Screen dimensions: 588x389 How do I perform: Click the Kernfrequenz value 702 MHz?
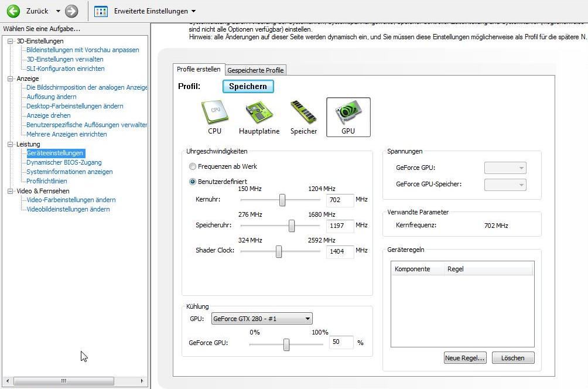pos(496,226)
